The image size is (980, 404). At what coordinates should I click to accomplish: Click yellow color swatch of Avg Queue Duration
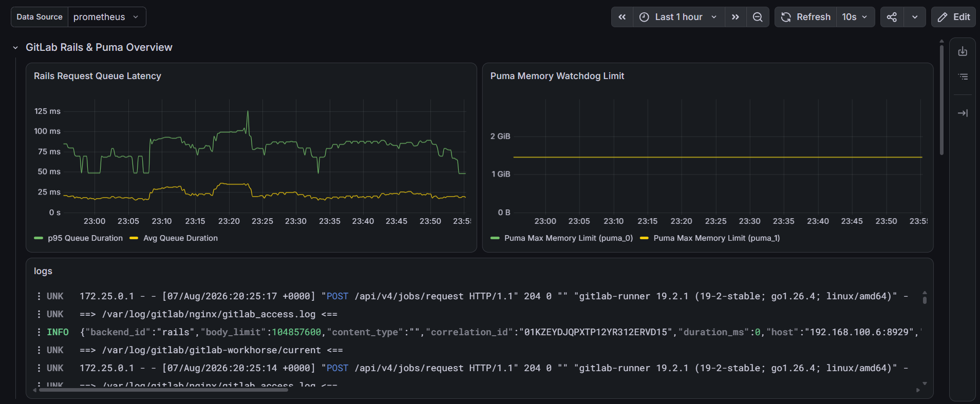(x=134, y=238)
